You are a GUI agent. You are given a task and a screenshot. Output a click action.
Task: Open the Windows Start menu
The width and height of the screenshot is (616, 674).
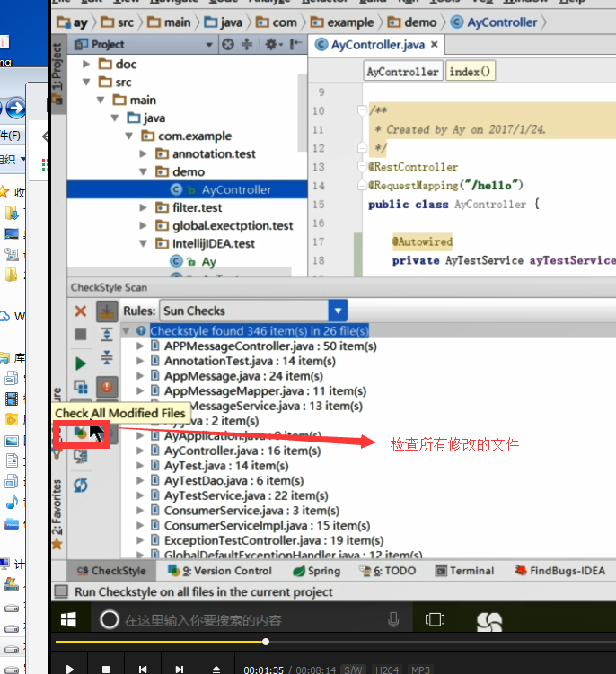[x=68, y=619]
